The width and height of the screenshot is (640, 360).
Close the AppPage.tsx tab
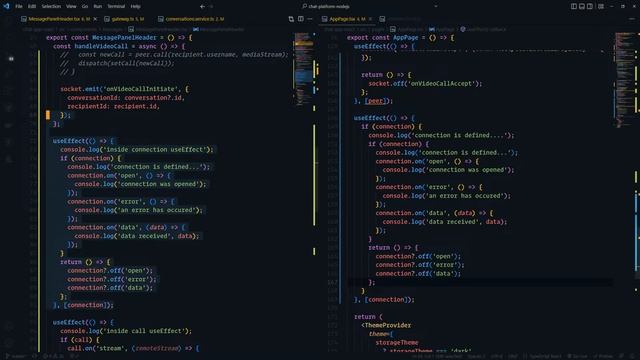click(370, 19)
